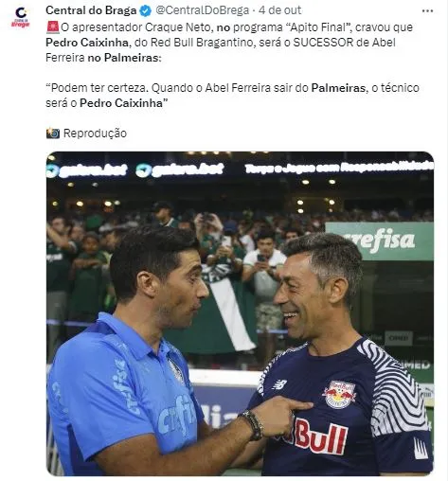Click the Crefisa banner in the photo
This screenshot has height=481, width=448.
(x=380, y=240)
